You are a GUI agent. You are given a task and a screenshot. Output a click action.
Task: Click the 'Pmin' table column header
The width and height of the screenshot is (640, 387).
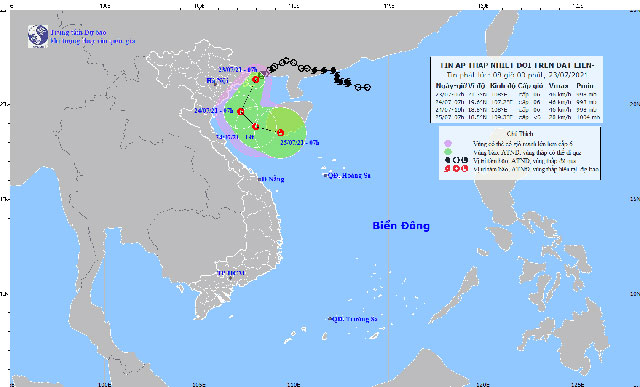[x=584, y=86]
